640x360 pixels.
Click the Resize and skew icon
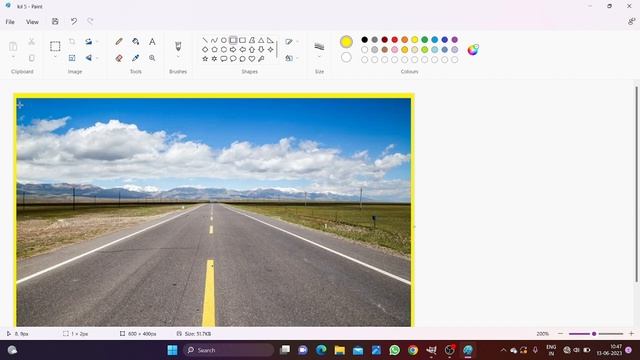coord(72,58)
